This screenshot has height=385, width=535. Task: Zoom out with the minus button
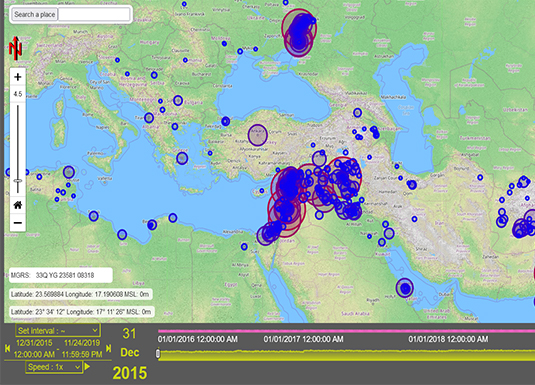[18, 223]
